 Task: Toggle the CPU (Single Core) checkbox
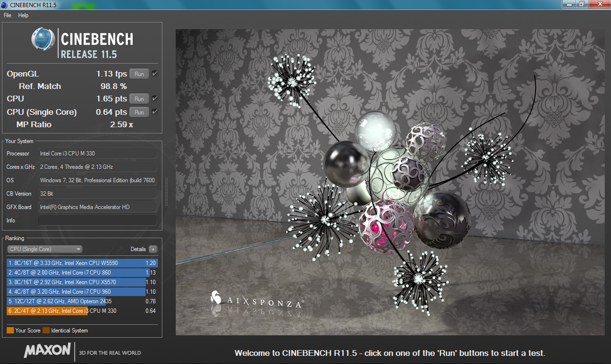click(x=155, y=112)
